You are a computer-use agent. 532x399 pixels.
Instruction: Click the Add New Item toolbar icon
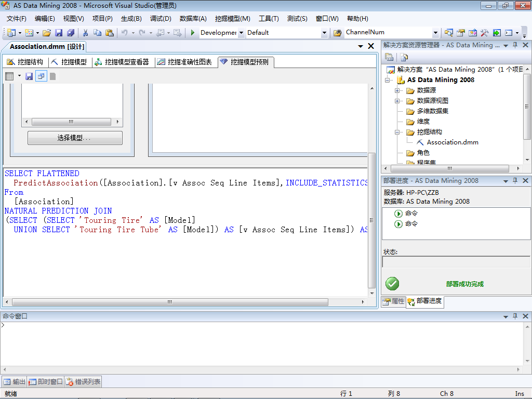click(x=29, y=33)
